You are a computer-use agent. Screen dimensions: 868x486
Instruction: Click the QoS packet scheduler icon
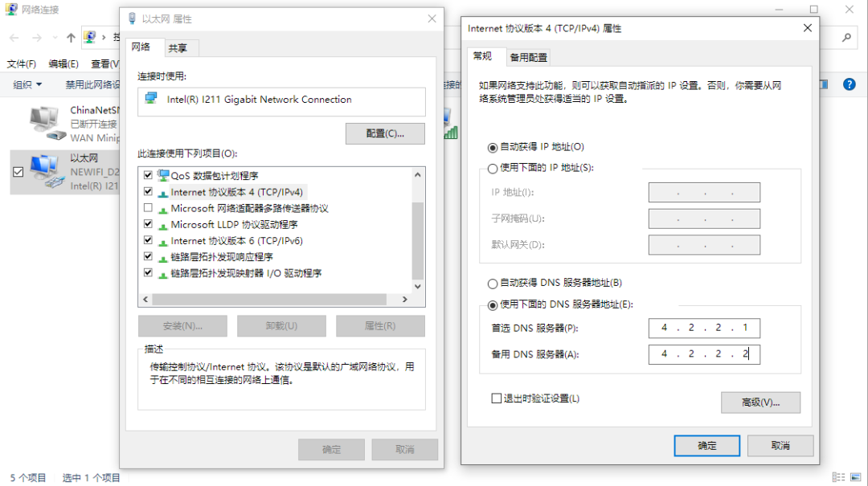(x=162, y=175)
